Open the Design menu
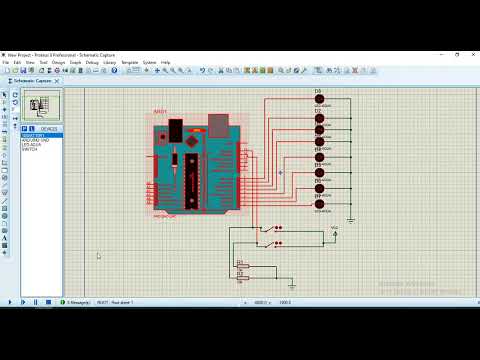480x360 pixels. click(x=58, y=62)
